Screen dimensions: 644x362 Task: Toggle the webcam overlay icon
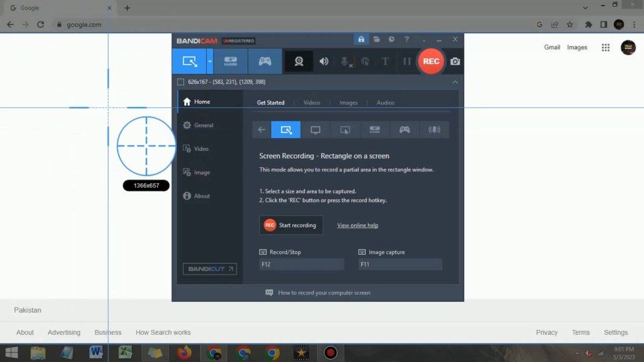coord(299,62)
